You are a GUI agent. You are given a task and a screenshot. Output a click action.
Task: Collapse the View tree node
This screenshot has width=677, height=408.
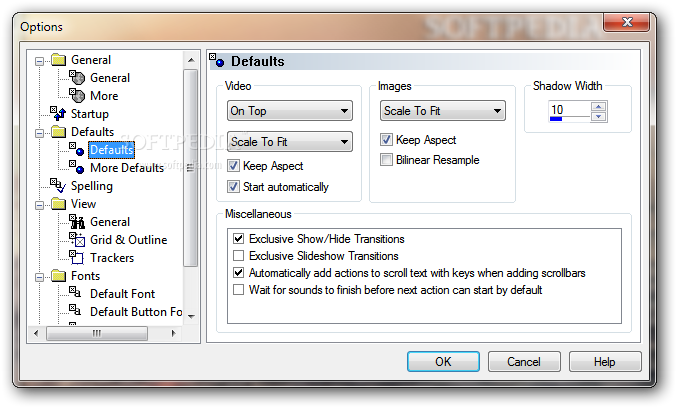point(39,205)
